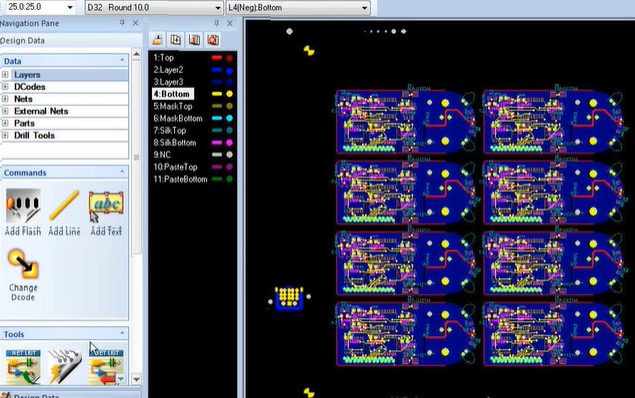Click the Navigation Pane scroll down arrow
Screen dimensions: 635x398
point(136,379)
